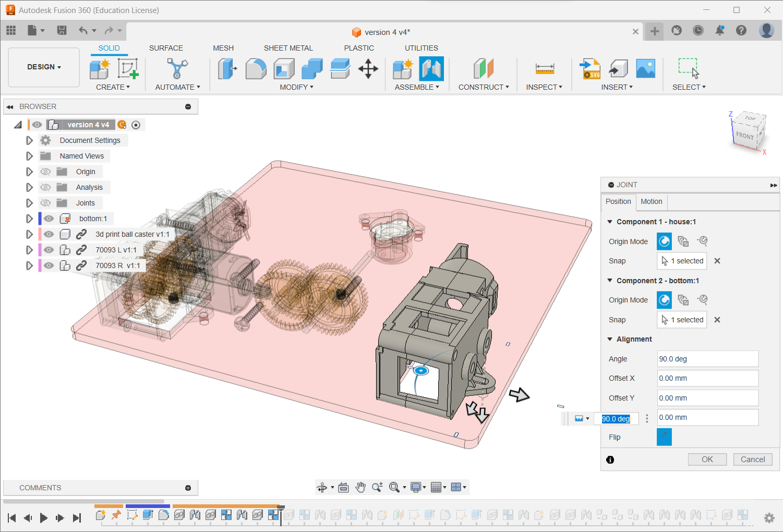Select the Insert SVG icon
This screenshot has width=783, height=532.
[590, 69]
